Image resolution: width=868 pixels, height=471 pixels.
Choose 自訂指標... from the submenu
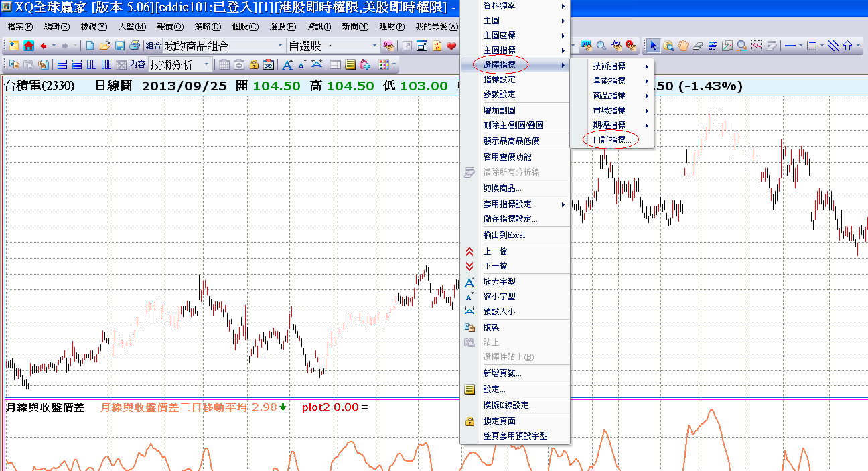click(x=612, y=140)
